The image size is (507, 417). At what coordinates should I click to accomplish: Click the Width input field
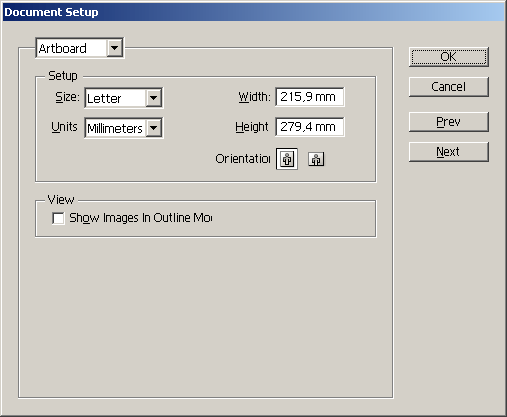(x=310, y=97)
